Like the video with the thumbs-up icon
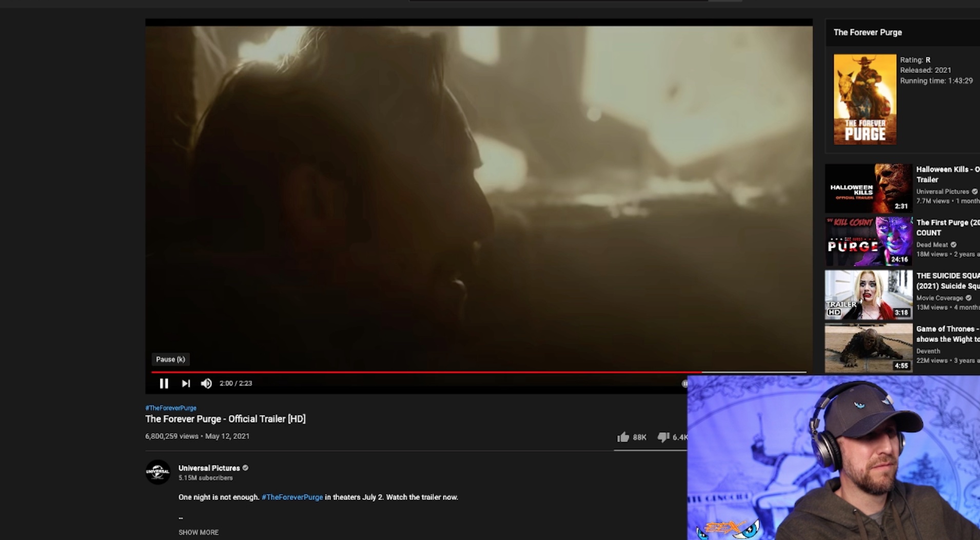Image resolution: width=980 pixels, height=540 pixels. point(623,437)
